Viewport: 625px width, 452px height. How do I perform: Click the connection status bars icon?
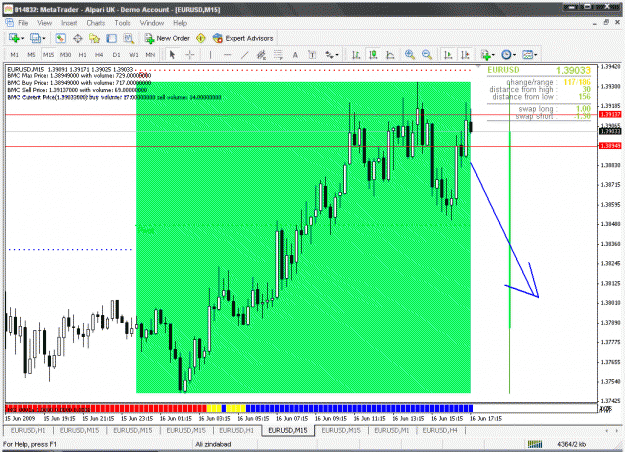535,444
